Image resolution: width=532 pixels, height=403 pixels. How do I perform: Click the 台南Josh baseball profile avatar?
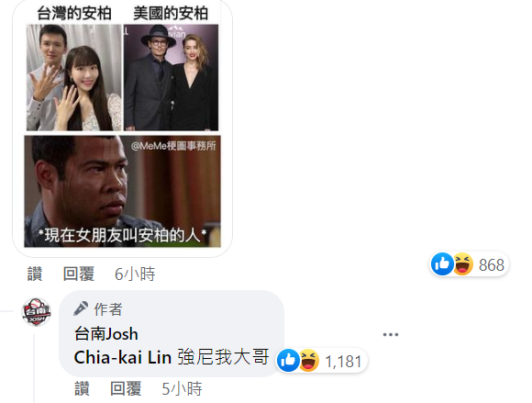(37, 312)
